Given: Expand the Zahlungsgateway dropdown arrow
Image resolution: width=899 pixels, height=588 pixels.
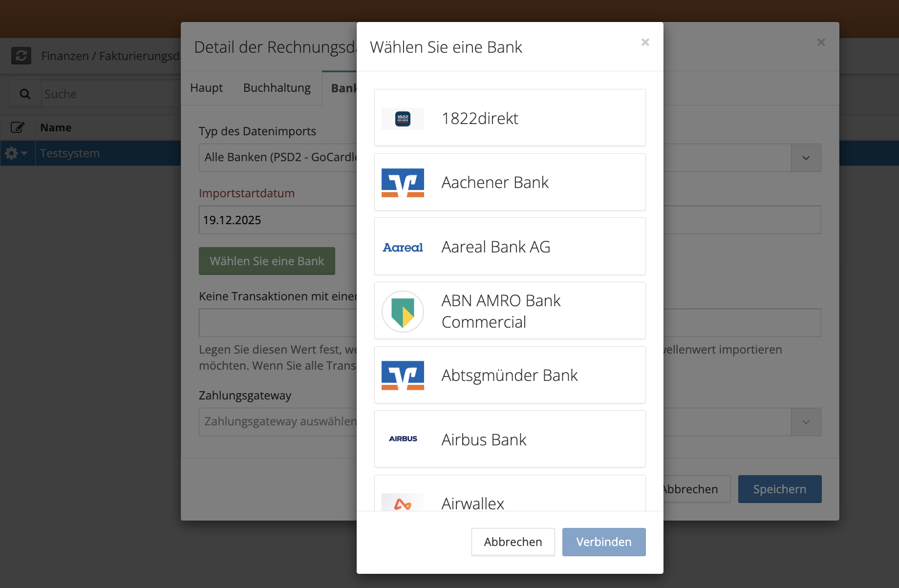Looking at the screenshot, I should 806,422.
